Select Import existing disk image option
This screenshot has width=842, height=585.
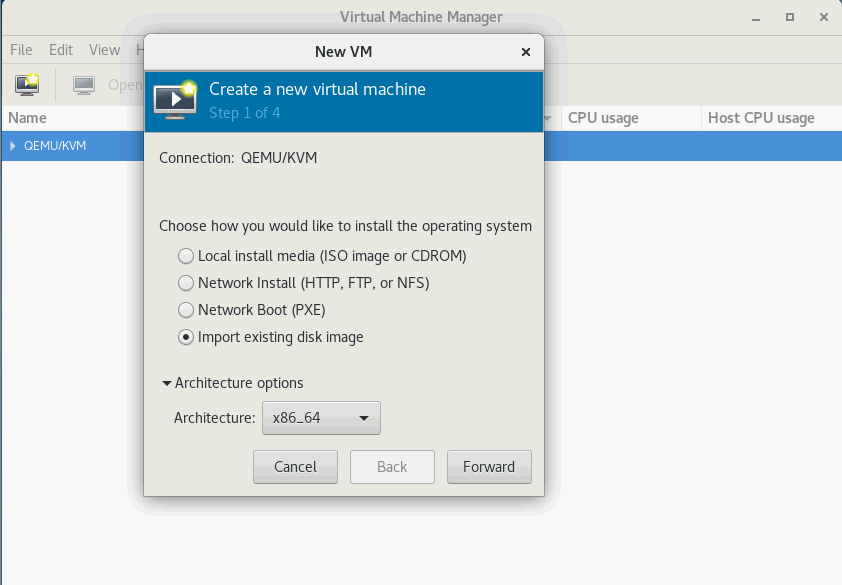coord(186,337)
